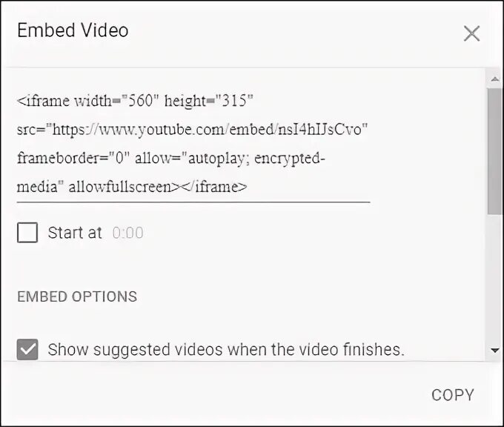504x427 pixels.
Task: Click the Start at label text
Action: (x=75, y=233)
